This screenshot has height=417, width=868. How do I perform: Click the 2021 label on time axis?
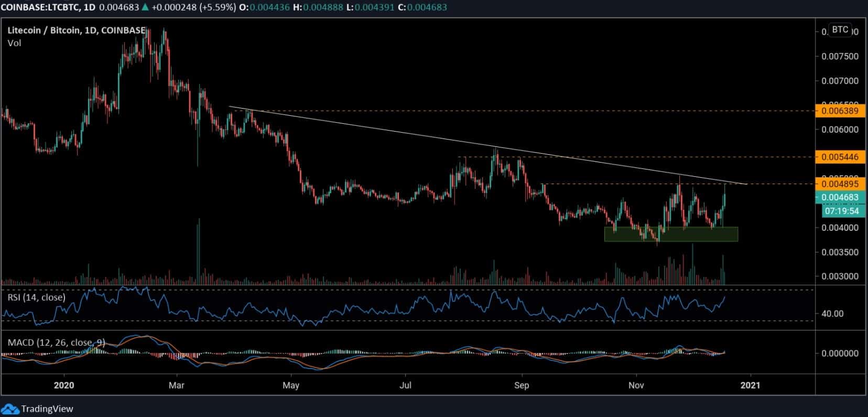pos(751,385)
